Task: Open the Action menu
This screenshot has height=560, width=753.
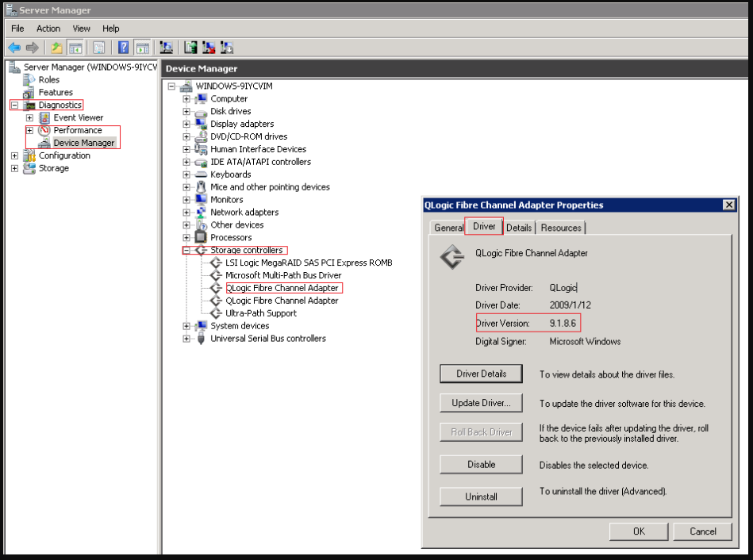Action: click(x=48, y=29)
